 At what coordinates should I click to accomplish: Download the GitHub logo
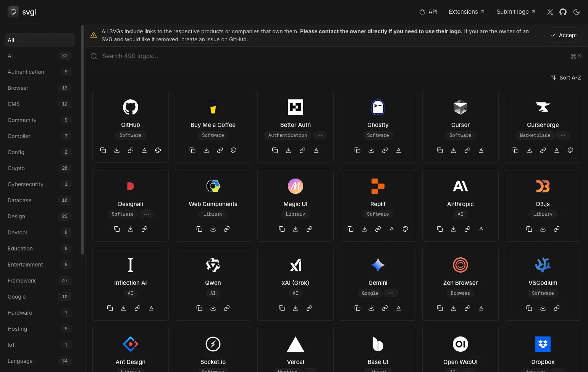117,150
